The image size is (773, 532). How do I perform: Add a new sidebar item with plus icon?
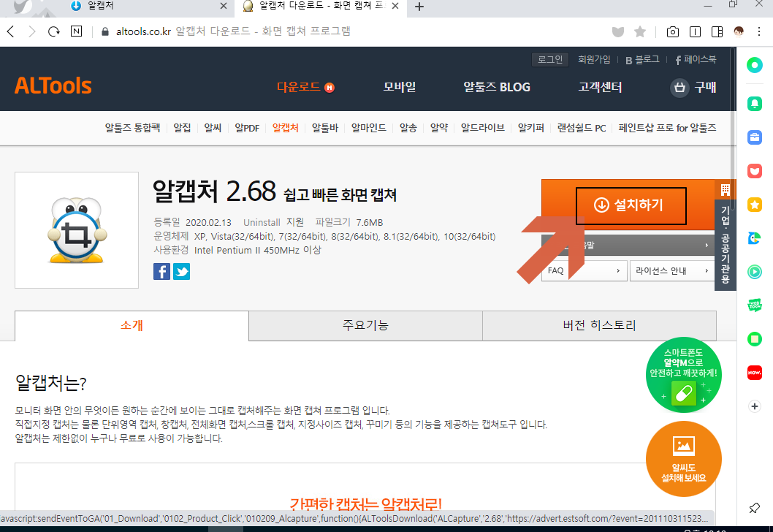click(754, 406)
